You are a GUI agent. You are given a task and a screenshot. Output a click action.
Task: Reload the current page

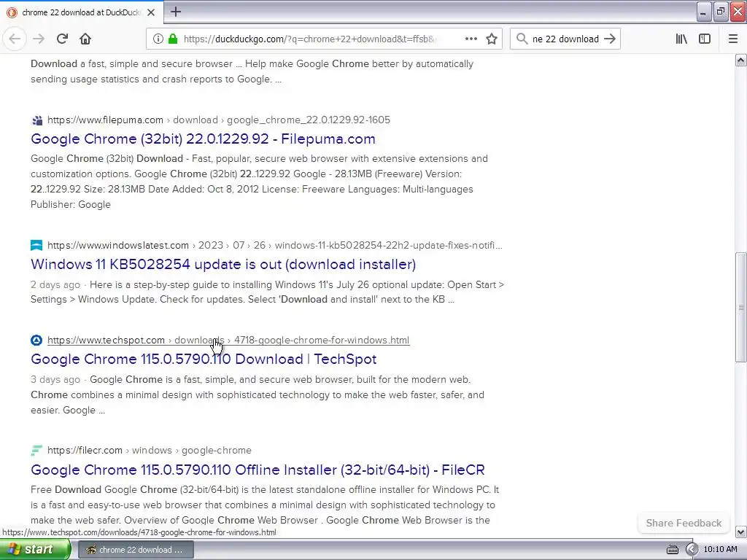point(62,39)
